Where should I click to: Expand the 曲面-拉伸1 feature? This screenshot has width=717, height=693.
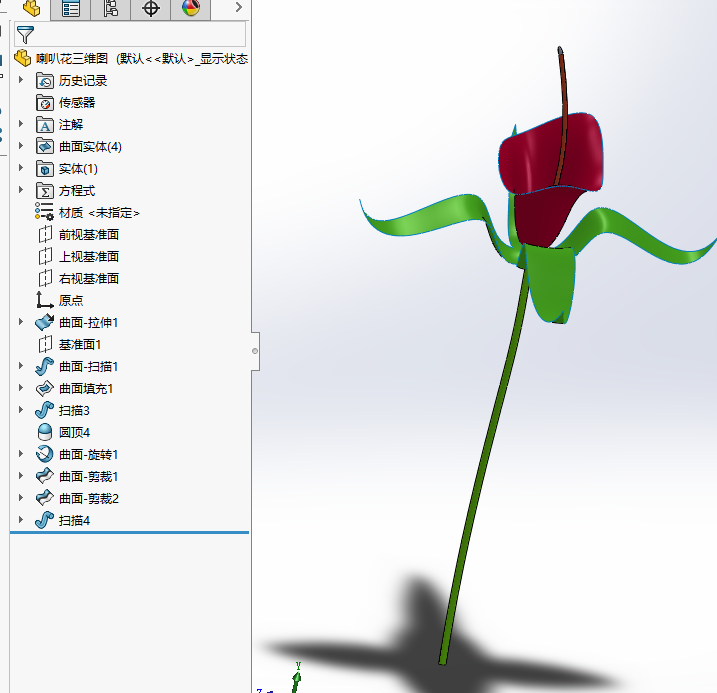coord(20,322)
